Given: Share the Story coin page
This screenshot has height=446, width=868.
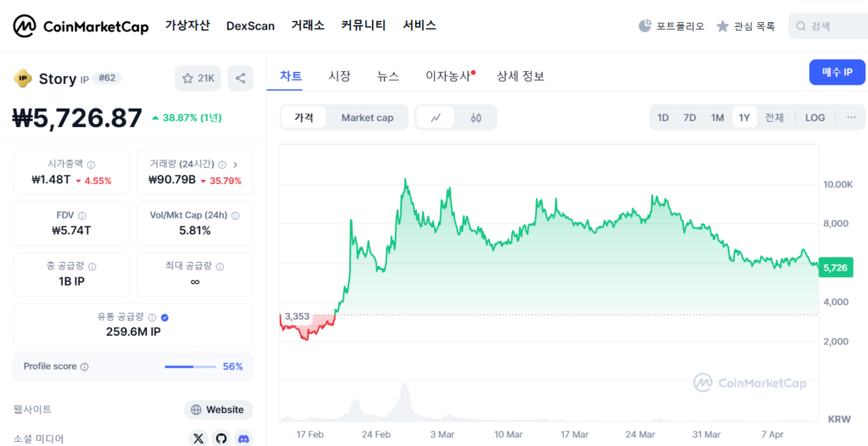Looking at the screenshot, I should pos(241,79).
